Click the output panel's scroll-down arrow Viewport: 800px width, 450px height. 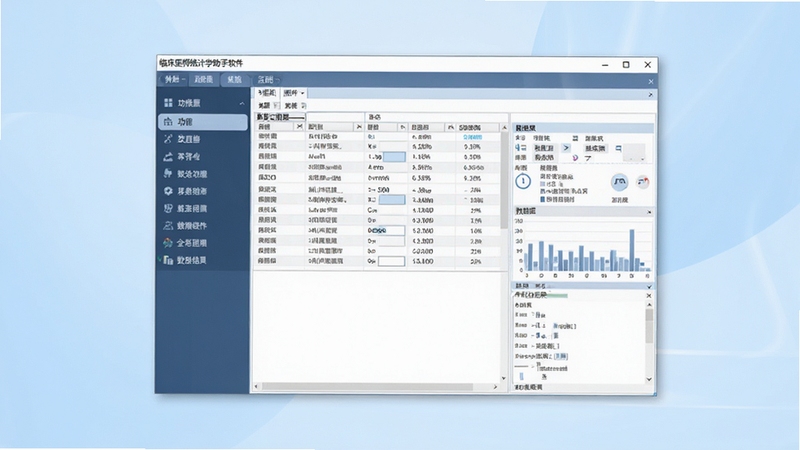[649, 379]
